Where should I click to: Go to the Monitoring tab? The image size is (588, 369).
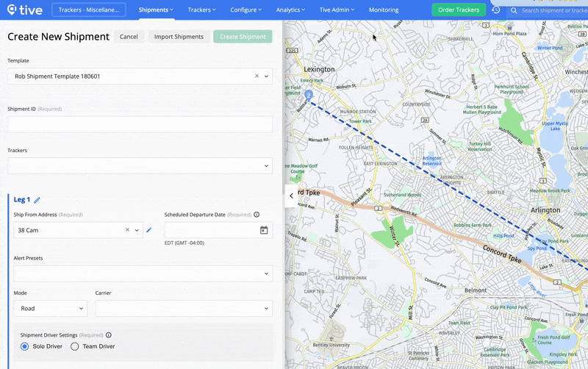[383, 10]
